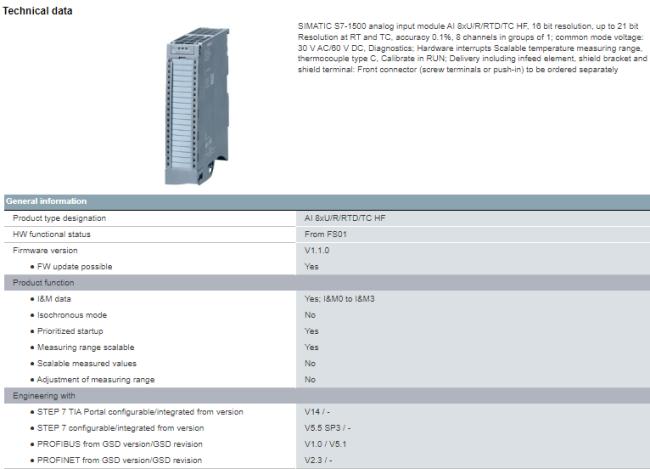The image size is (650, 469).
Task: Click the "Isochronous mode" row label
Action: pyautogui.click(x=73, y=314)
